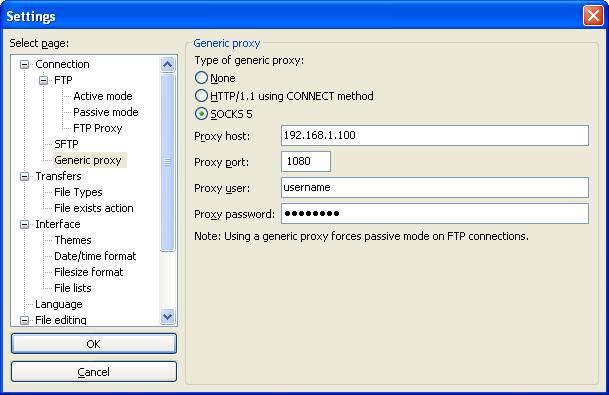Collapse the Interface tree node

click(24, 224)
